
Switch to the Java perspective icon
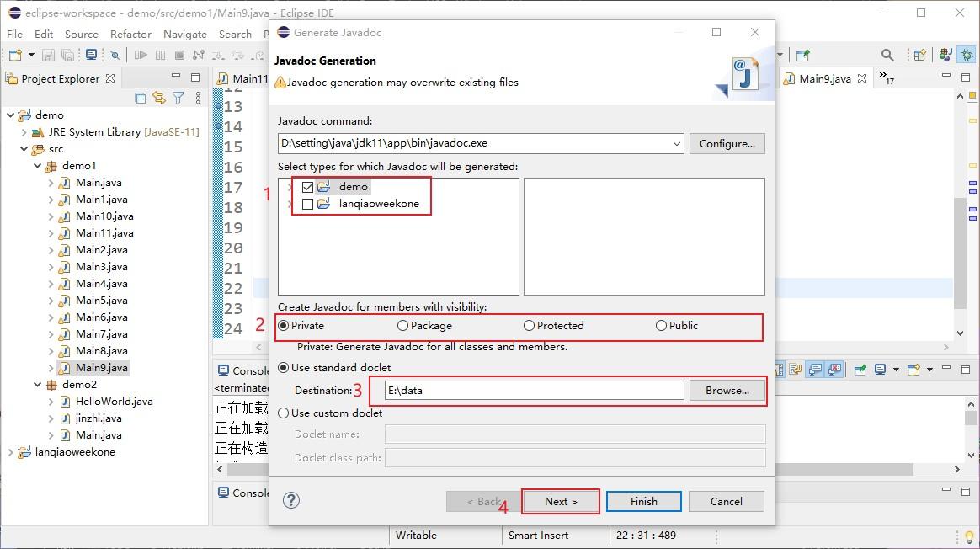click(x=945, y=55)
